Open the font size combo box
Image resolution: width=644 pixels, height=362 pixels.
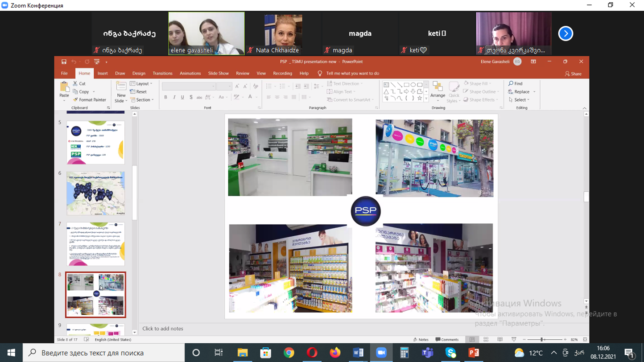coord(224,86)
